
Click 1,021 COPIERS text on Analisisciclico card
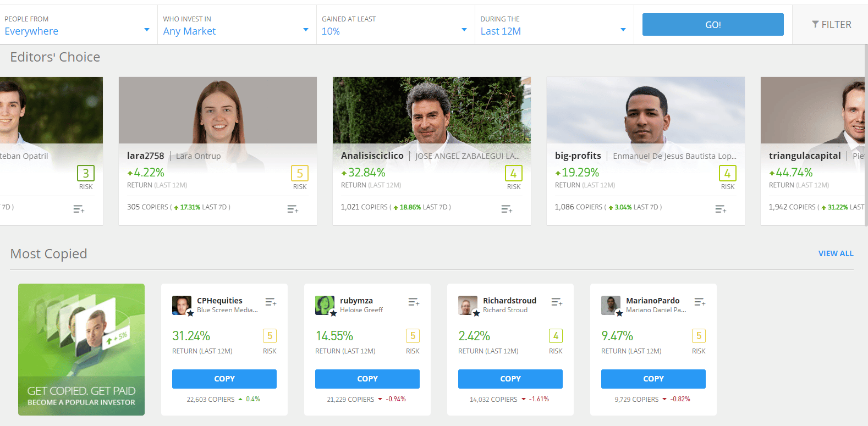(364, 207)
